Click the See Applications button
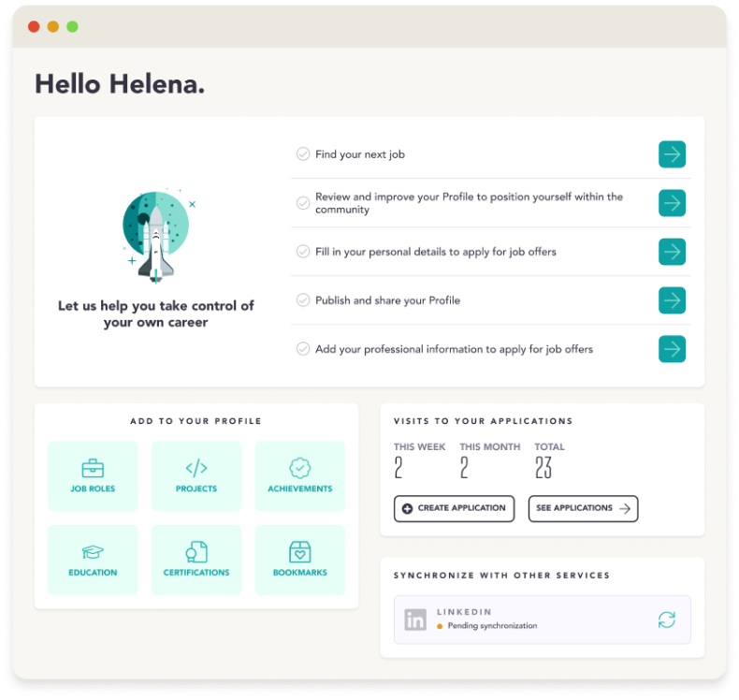The width and height of the screenshot is (739, 700). [584, 508]
